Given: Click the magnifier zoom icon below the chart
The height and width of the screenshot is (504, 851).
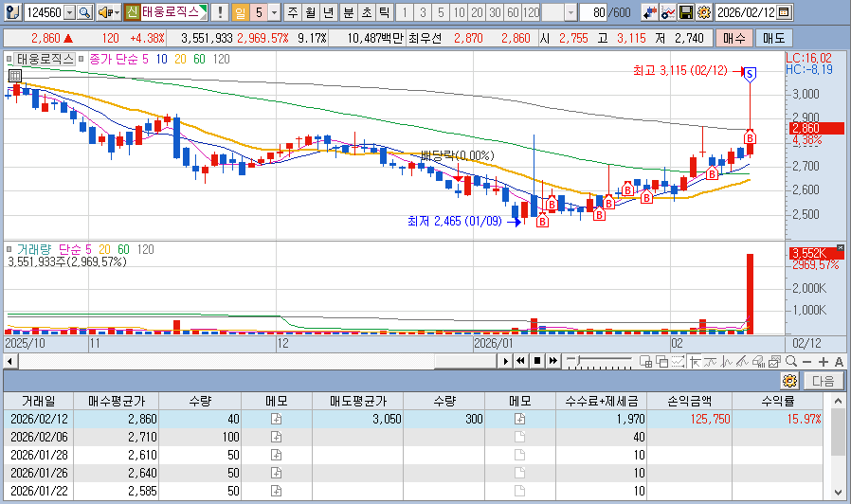Looking at the screenshot, I should click(x=791, y=361).
